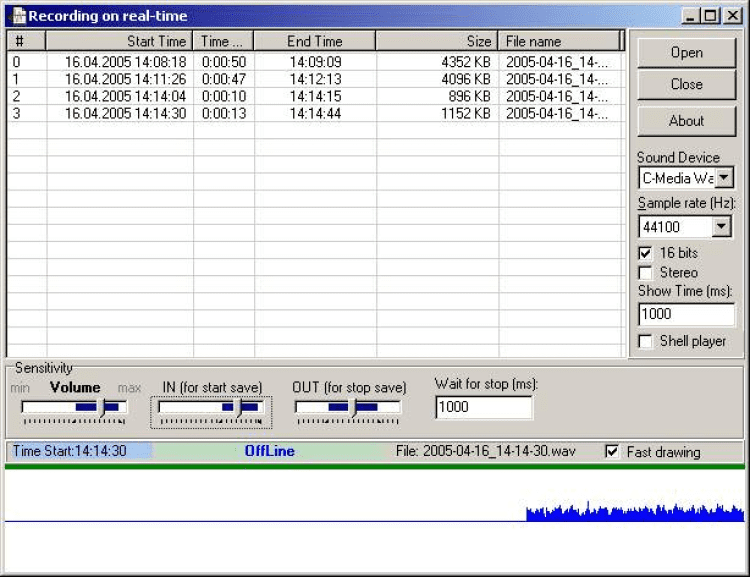The width and height of the screenshot is (750, 577).
Task: Select recording row 0 index cell
Action: pos(17,62)
